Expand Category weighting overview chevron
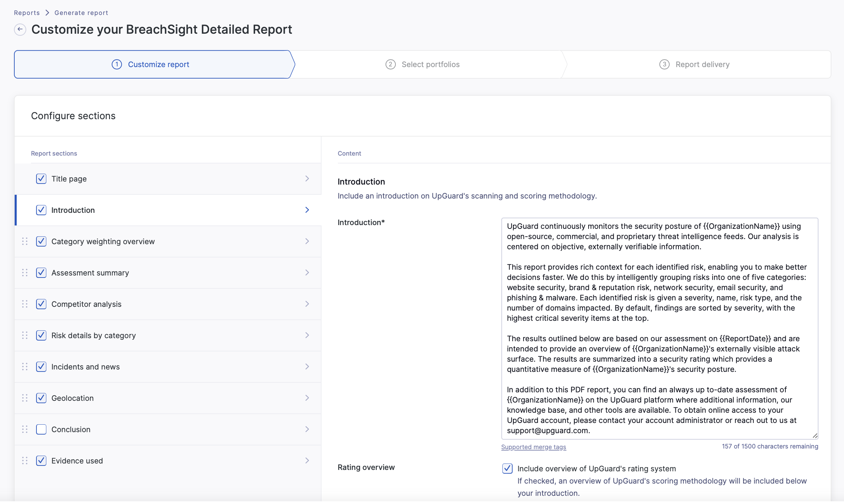844x504 pixels. [x=307, y=241]
